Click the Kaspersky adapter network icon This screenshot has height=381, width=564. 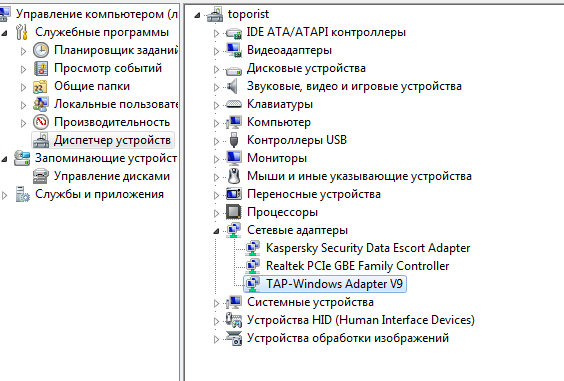(x=253, y=248)
